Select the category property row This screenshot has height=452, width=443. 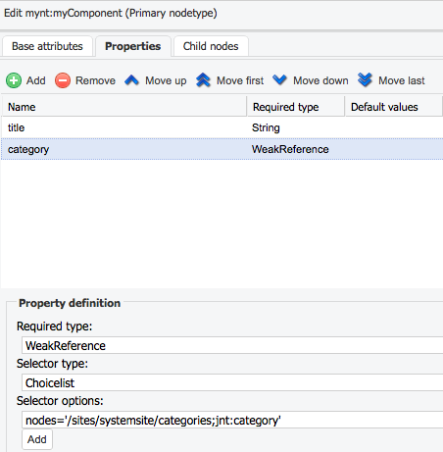click(x=222, y=149)
